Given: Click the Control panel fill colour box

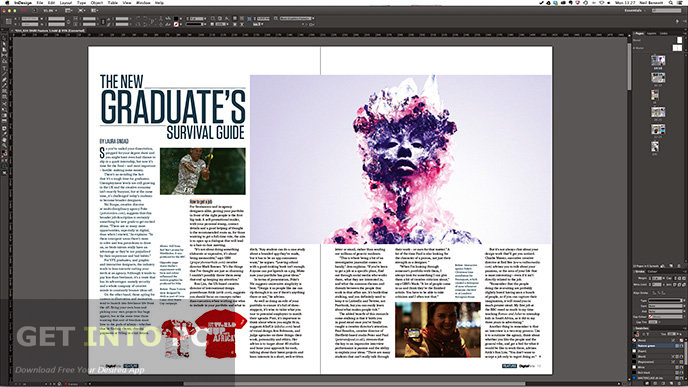Looking at the screenshot, I should [x=176, y=19].
